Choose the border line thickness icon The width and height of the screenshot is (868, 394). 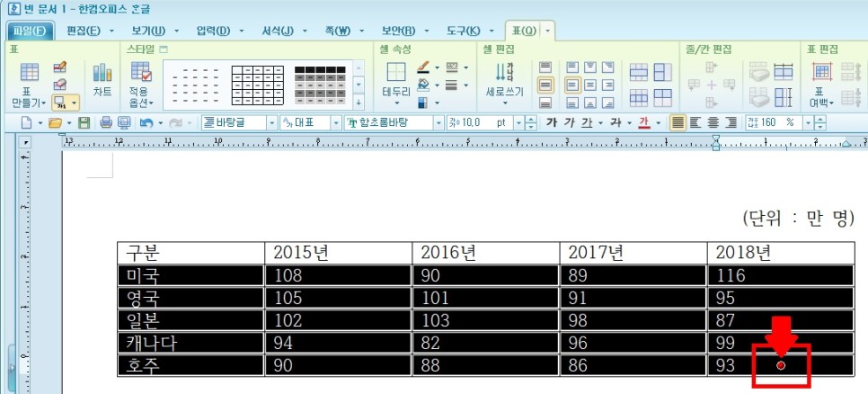[x=452, y=85]
